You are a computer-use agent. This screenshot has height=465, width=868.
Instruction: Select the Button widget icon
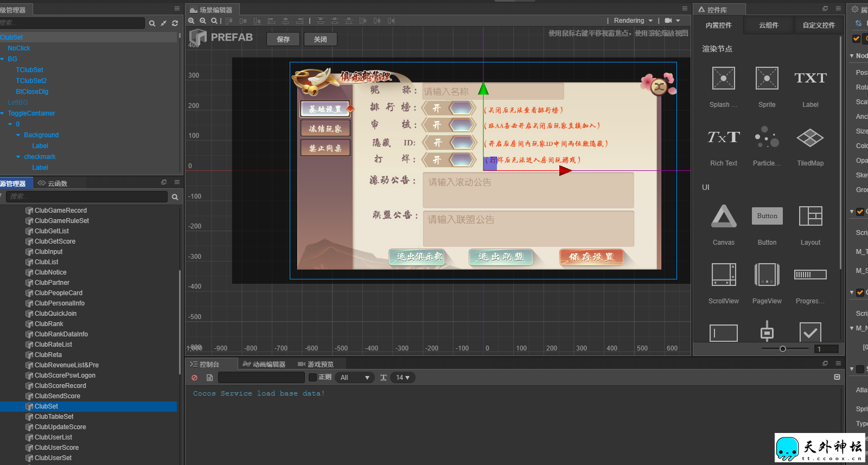tap(767, 216)
